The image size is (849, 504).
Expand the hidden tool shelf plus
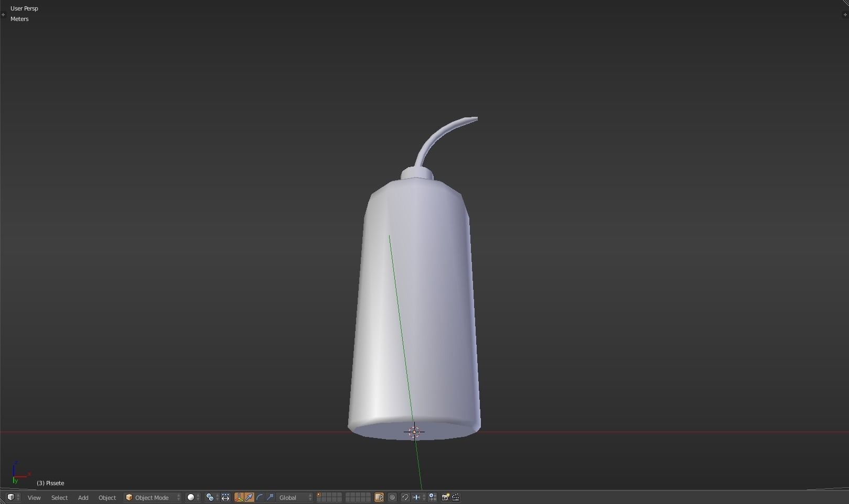[3, 15]
